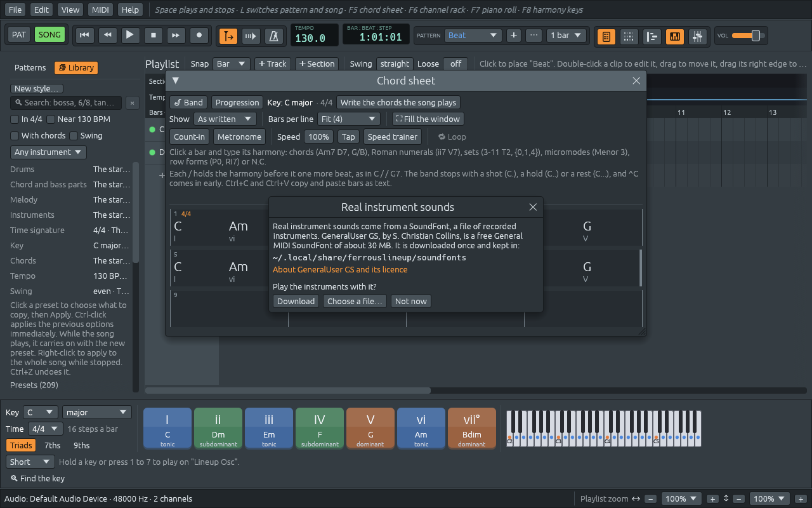Image resolution: width=812 pixels, height=508 pixels.
Task: Jump to the song start
Action: (84, 36)
